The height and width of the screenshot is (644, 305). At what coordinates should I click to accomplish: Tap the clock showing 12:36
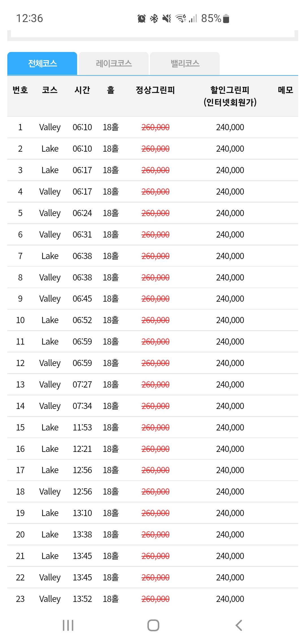coord(30,19)
